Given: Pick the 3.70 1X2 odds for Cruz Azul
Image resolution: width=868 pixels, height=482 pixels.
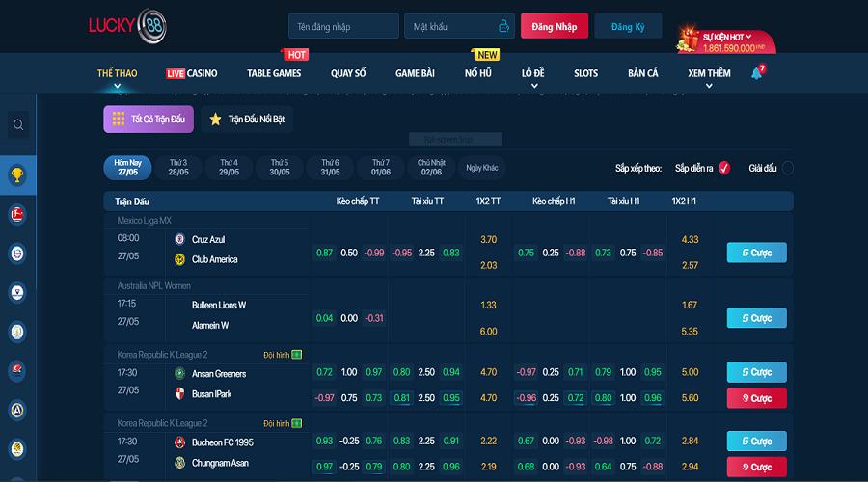Looking at the screenshot, I should (x=488, y=240).
